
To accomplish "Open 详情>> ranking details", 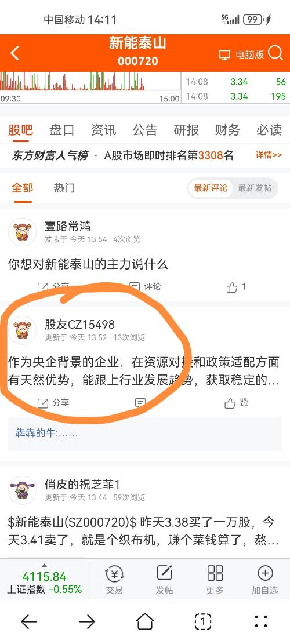I will (269, 155).
